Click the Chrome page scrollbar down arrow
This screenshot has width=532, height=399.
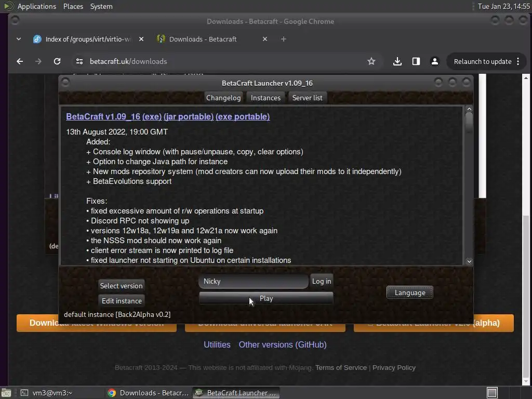pos(526,382)
